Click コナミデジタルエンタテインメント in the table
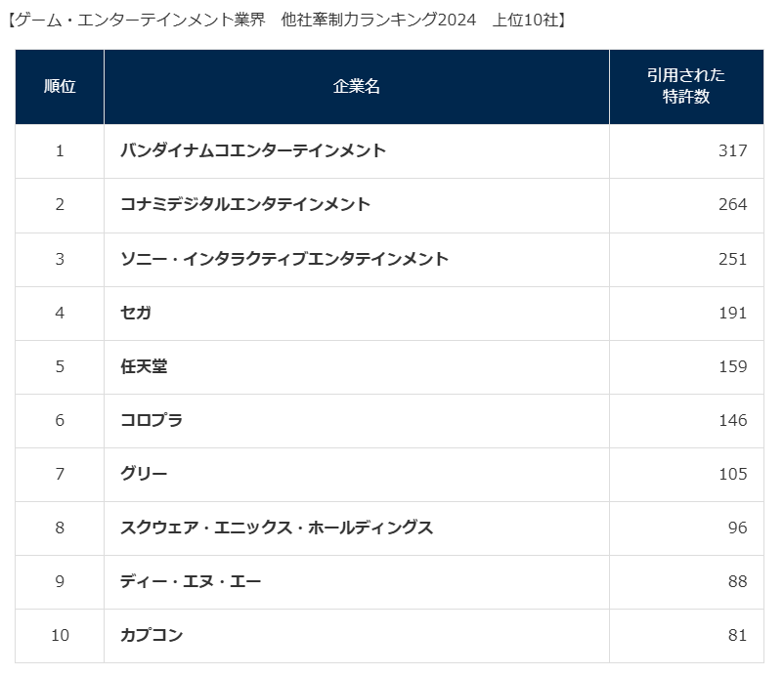The image size is (784, 676). click(x=244, y=204)
